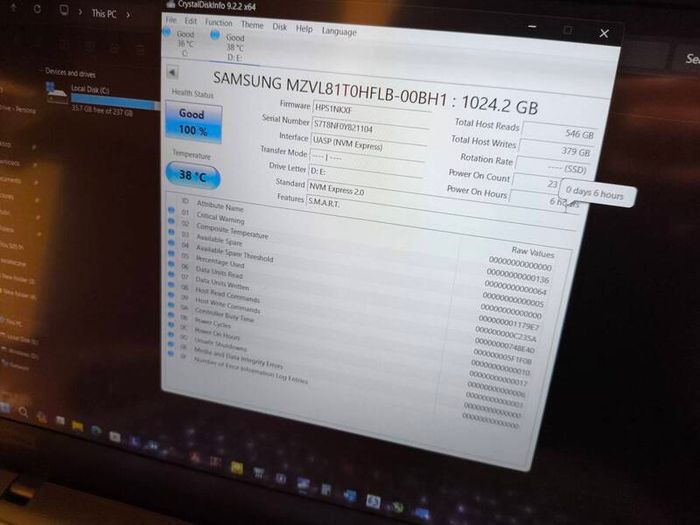Click the Local Disk (C:) drive icon in Explorer
The height and width of the screenshot is (525, 700).
56,92
